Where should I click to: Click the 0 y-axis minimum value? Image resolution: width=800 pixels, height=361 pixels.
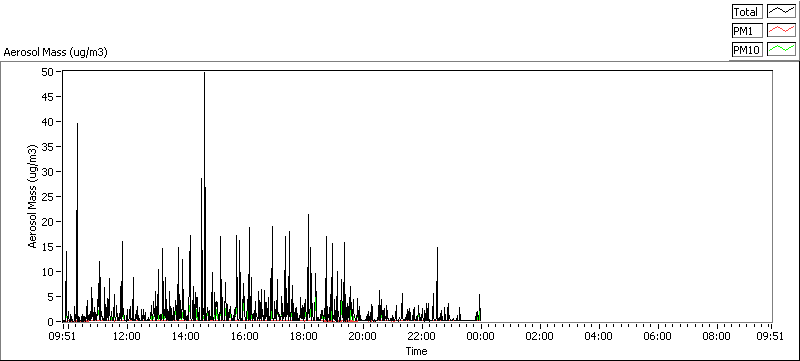[50, 322]
